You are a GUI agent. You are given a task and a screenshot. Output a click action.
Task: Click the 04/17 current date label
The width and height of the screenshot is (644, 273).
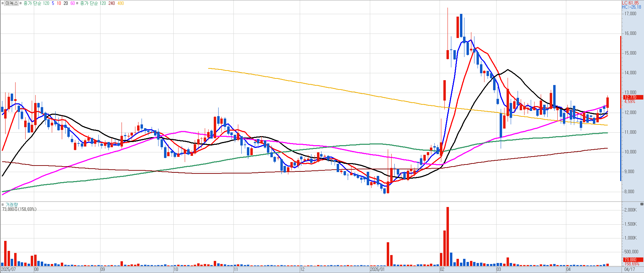(x=630, y=269)
